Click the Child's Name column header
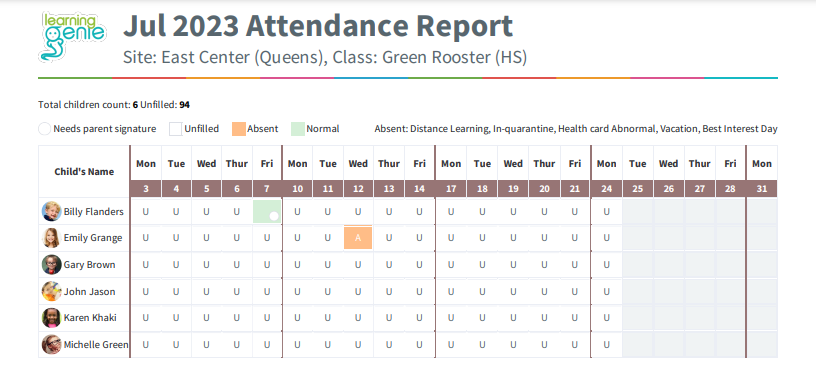Screen dimensions: 816x370 (x=84, y=171)
